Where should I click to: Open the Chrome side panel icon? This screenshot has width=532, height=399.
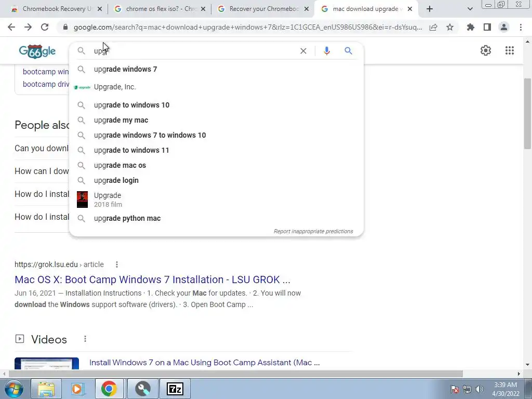487,27
